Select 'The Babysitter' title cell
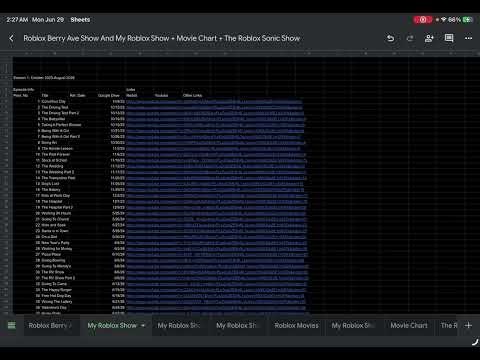Screen dimensions: 480x360 [x=53, y=119]
